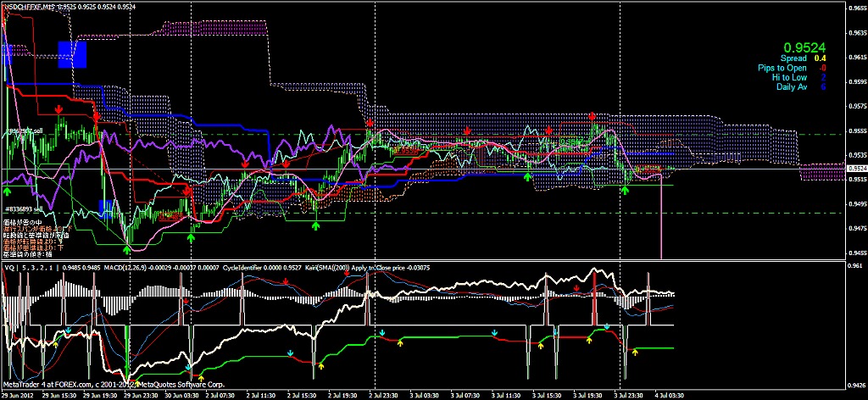The width and height of the screenshot is (868, 400).
Task: Select the green up arrow at the lowest price point
Action: (x=128, y=247)
